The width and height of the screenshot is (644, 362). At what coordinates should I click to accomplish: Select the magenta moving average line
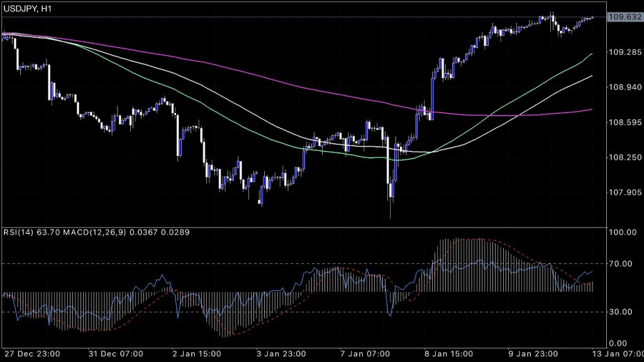point(252,73)
